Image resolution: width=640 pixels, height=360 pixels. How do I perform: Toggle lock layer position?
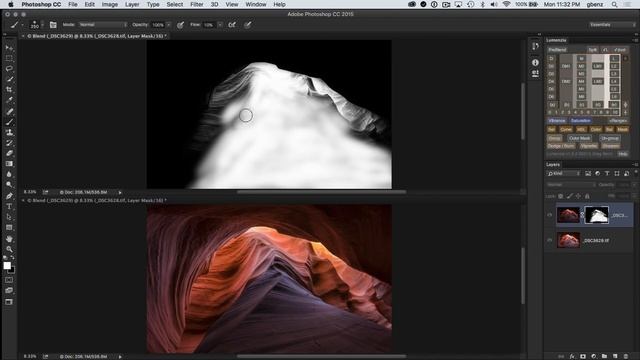[x=578, y=196]
